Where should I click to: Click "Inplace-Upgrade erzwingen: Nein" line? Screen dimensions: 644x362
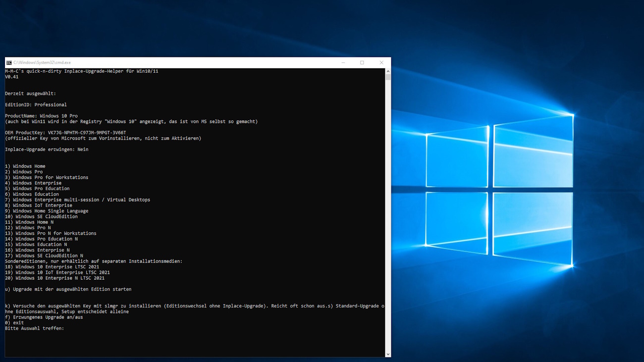tap(47, 150)
